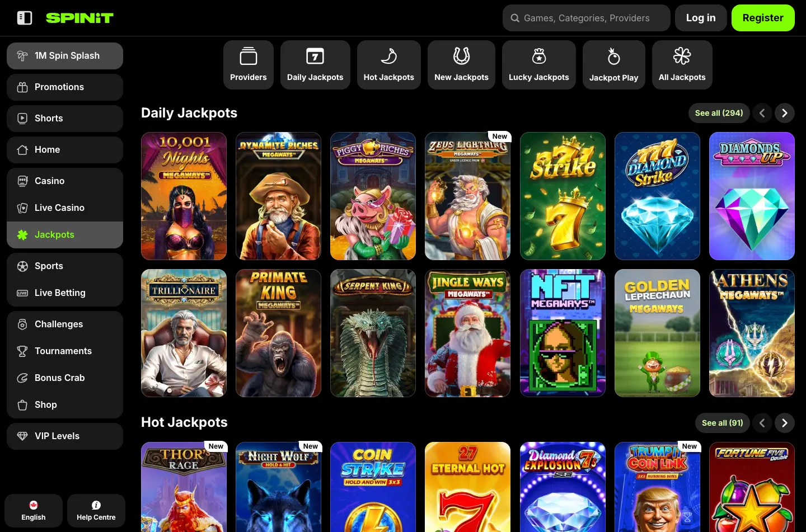Image resolution: width=806 pixels, height=532 pixels.
Task: Go to Shorts in the sidebar
Action: (x=65, y=119)
